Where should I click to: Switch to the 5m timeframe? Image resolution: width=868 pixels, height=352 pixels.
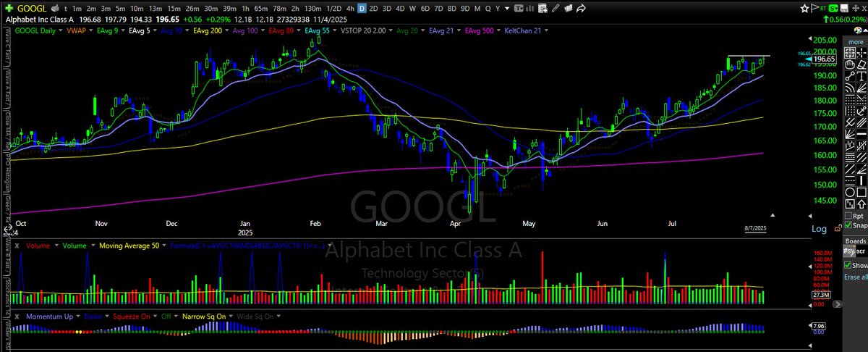pyautogui.click(x=120, y=8)
